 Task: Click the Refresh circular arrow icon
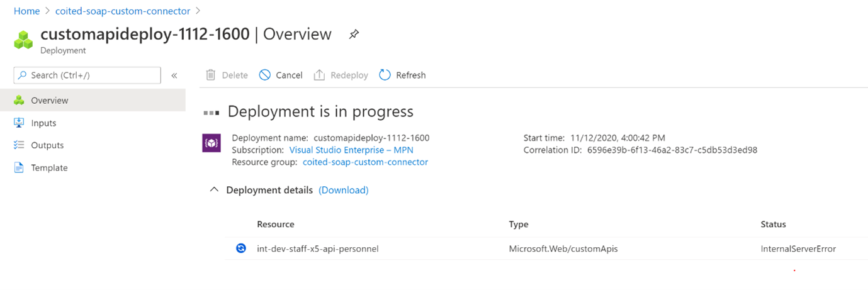coord(385,75)
